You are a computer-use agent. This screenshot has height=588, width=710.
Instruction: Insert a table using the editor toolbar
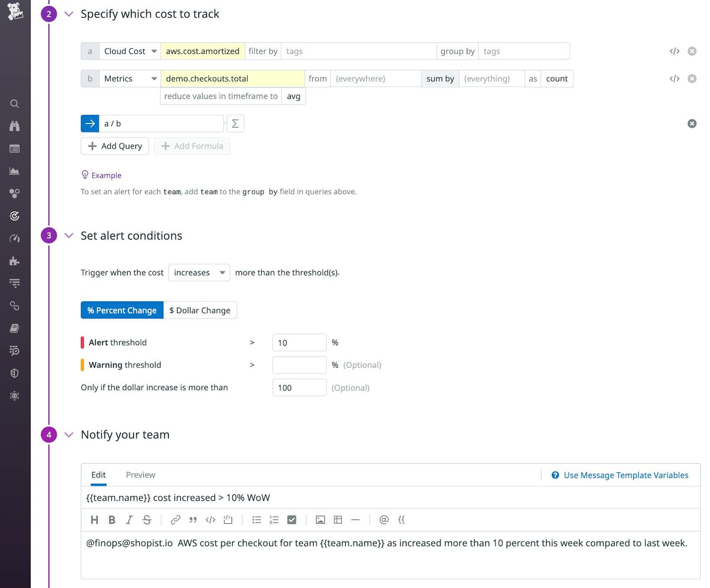(x=337, y=520)
